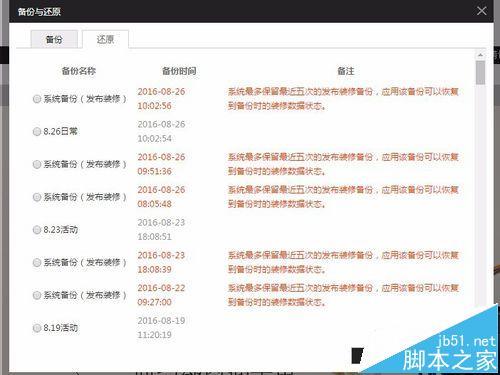Select the 还原 tab
This screenshot has width=500, height=375.
pyautogui.click(x=105, y=39)
